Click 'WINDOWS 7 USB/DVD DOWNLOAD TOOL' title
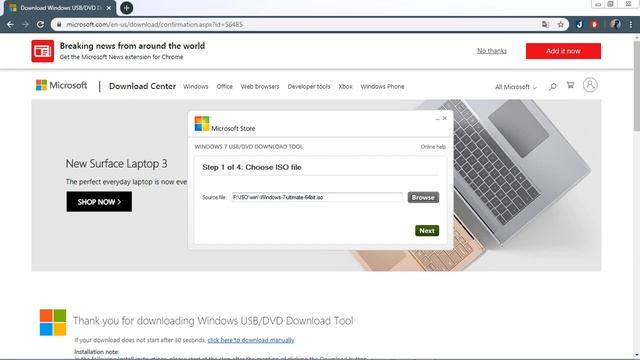Viewport: 640px width, 360px height. tap(249, 147)
